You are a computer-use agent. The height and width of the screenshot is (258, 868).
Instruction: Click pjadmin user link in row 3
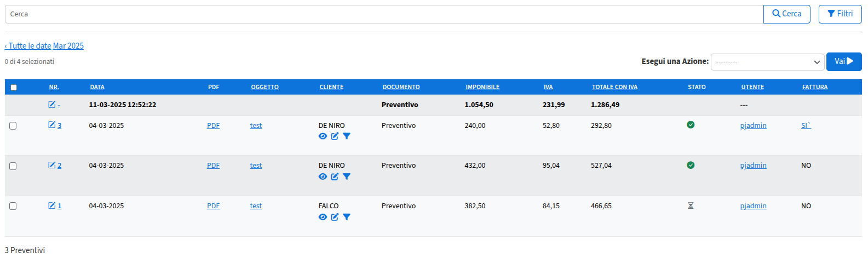(x=753, y=125)
